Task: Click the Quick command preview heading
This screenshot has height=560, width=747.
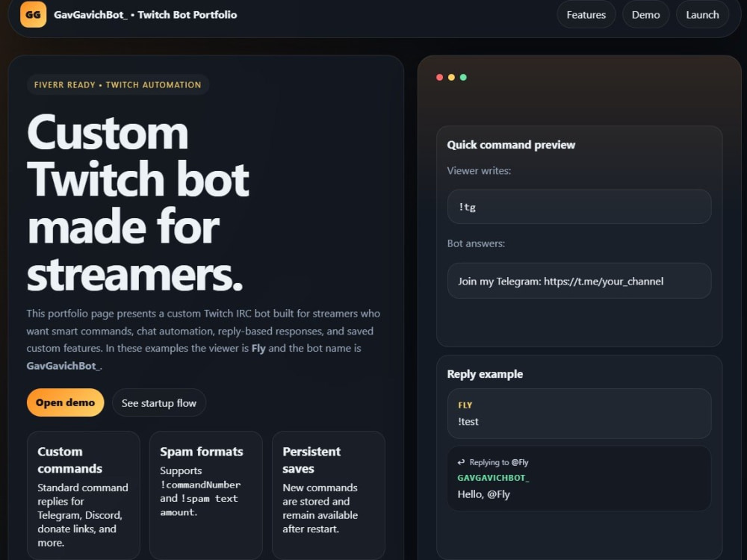Action: point(511,145)
